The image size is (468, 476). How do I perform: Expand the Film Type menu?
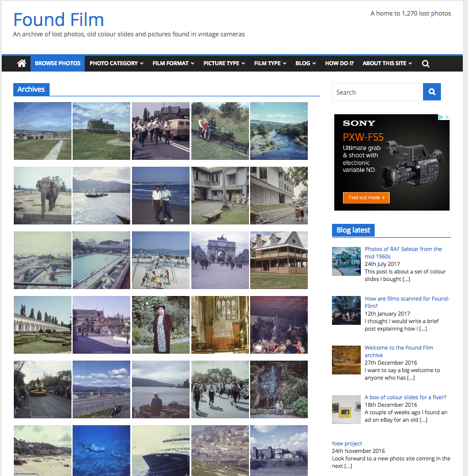[270, 63]
